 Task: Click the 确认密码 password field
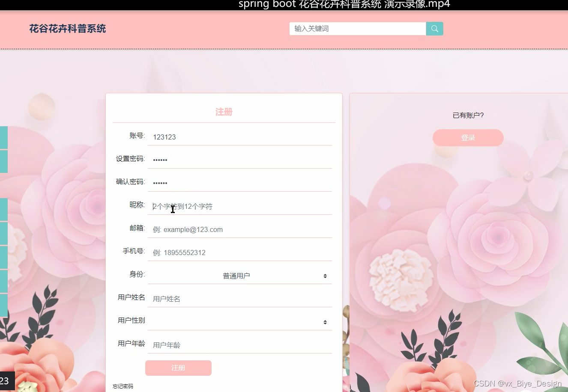[x=240, y=183]
